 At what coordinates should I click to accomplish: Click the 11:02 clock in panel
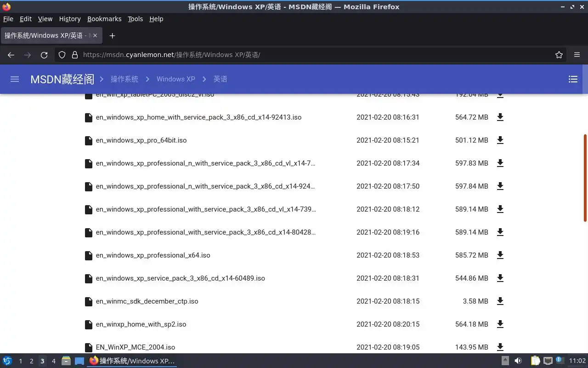coord(577,361)
